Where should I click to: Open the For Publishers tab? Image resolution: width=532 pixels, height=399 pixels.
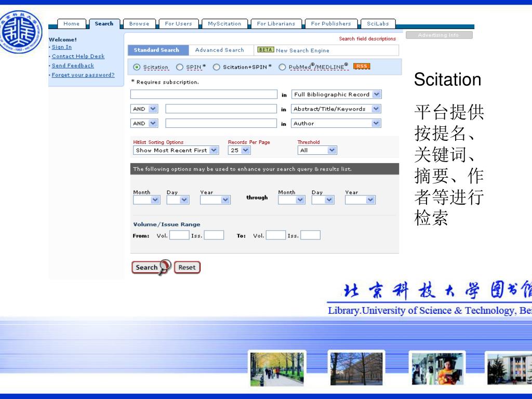331,24
